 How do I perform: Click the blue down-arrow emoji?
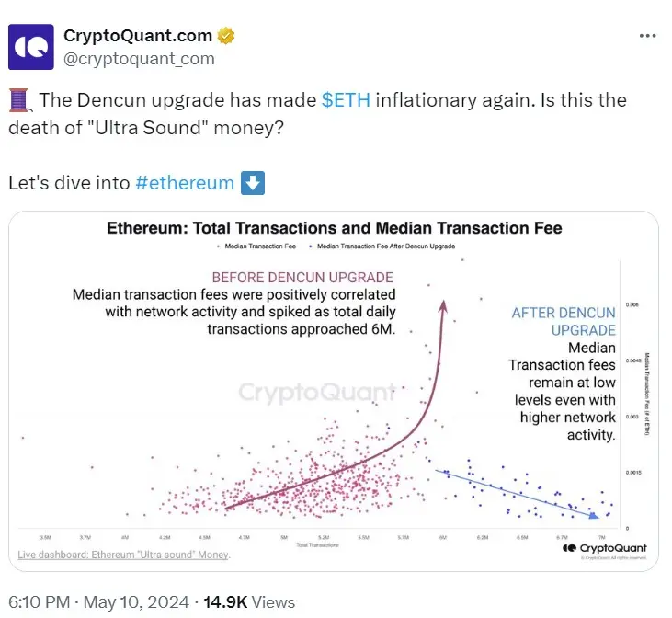253,183
